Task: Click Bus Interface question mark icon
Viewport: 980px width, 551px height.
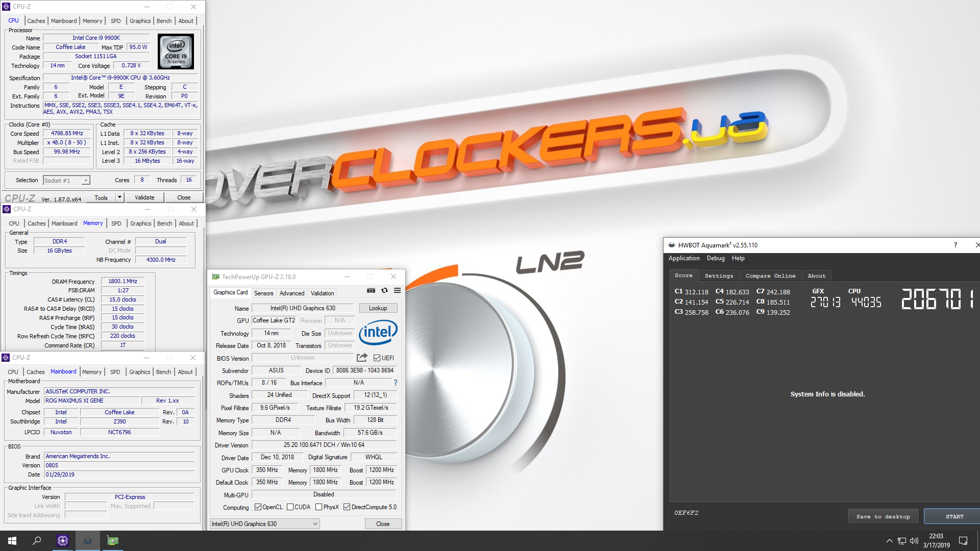Action: pos(395,383)
